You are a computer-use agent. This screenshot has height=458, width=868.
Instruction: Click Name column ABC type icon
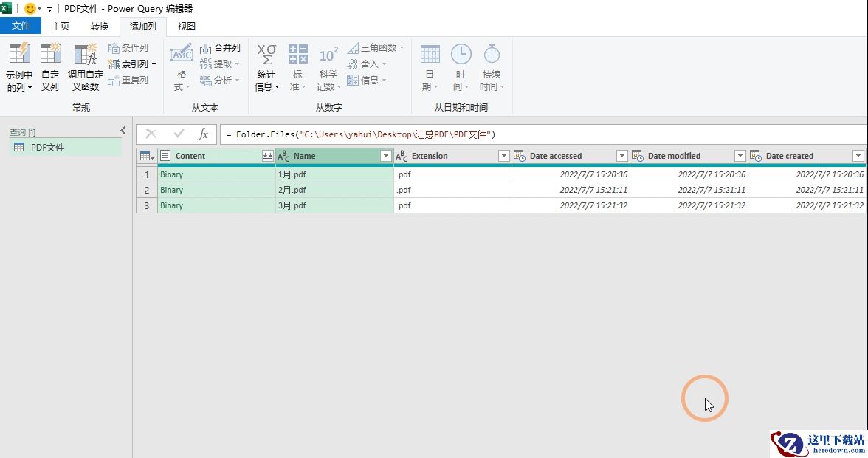pos(283,156)
